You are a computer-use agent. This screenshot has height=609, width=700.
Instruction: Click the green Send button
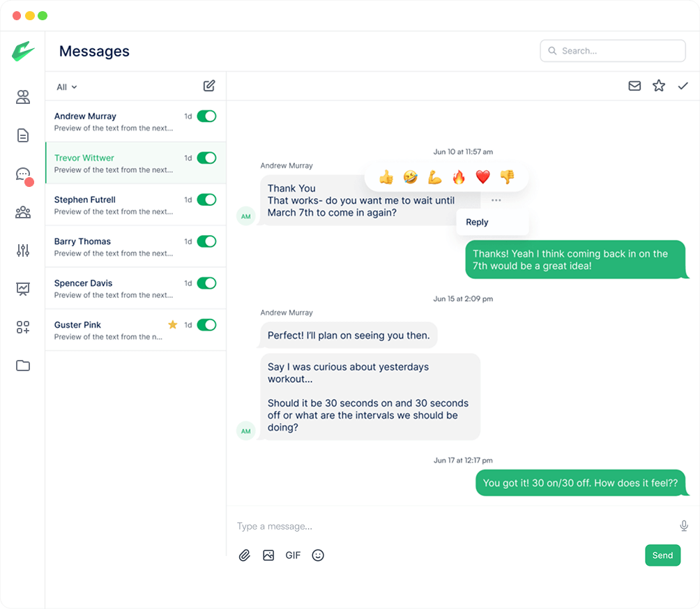(662, 555)
